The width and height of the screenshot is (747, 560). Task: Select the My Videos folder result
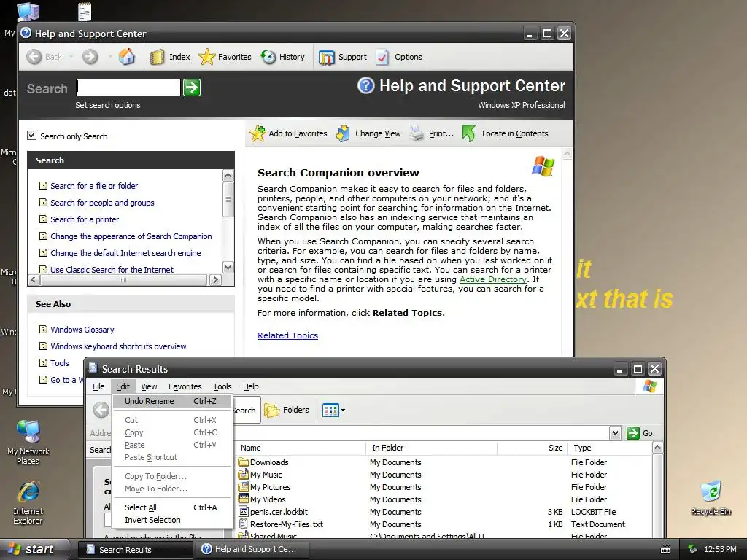point(262,499)
